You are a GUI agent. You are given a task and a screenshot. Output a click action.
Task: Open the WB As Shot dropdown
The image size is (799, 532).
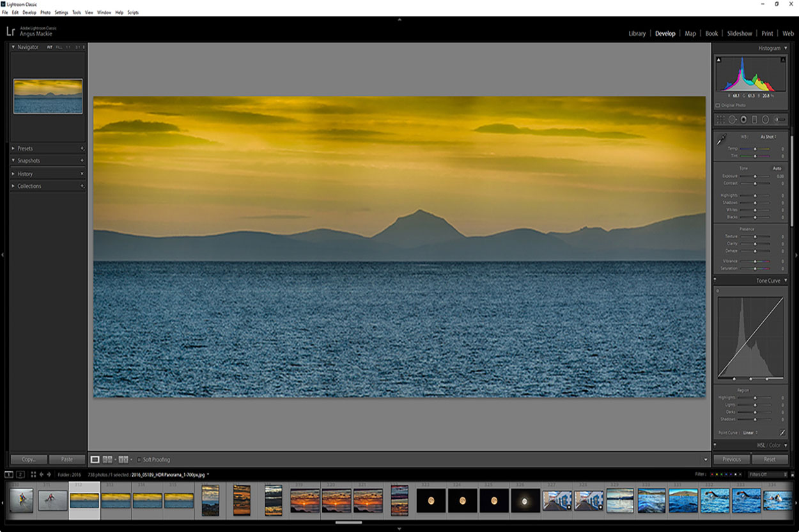click(x=768, y=137)
